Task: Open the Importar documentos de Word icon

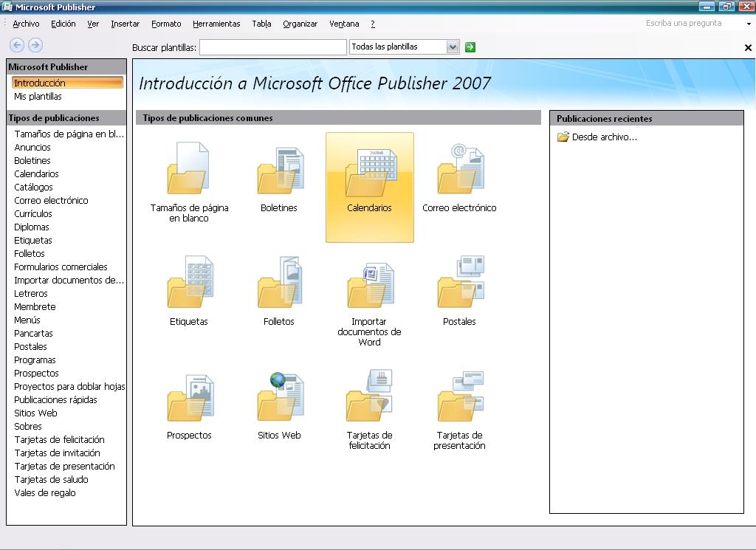Action: point(370,284)
